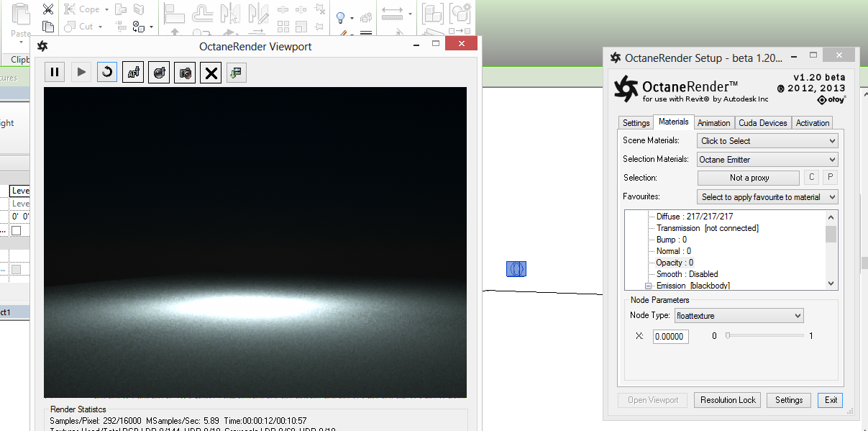Open the Scene Materials dropdown
868x431 pixels.
click(768, 141)
